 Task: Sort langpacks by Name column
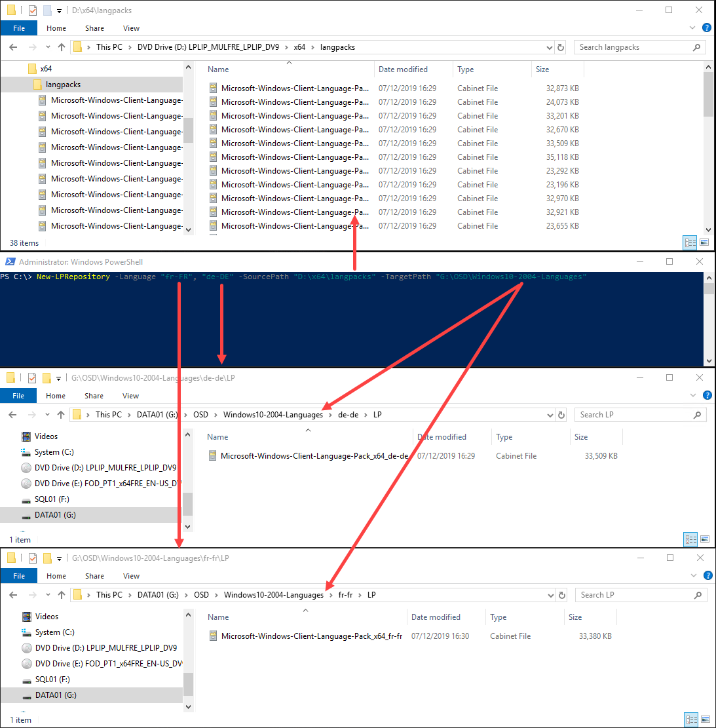tap(289, 69)
